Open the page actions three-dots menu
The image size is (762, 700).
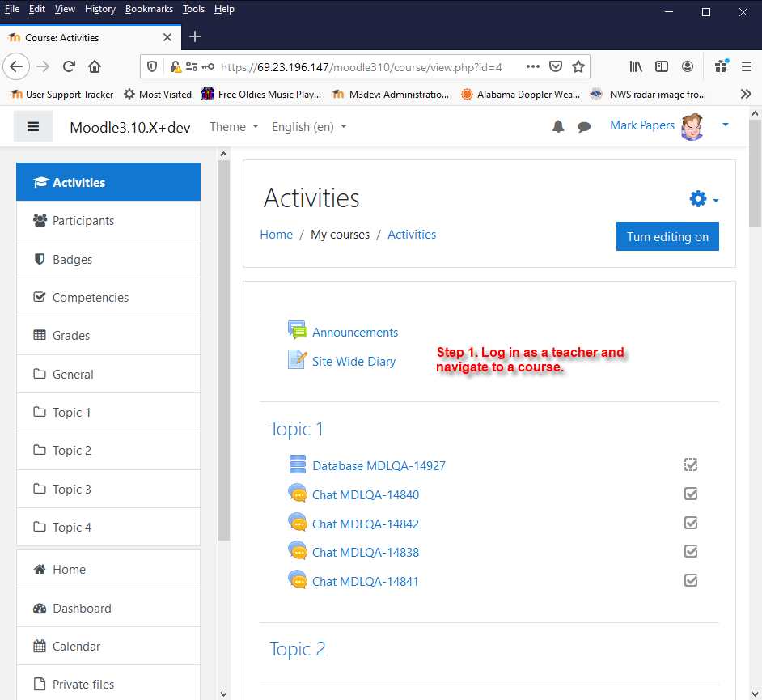coord(532,66)
